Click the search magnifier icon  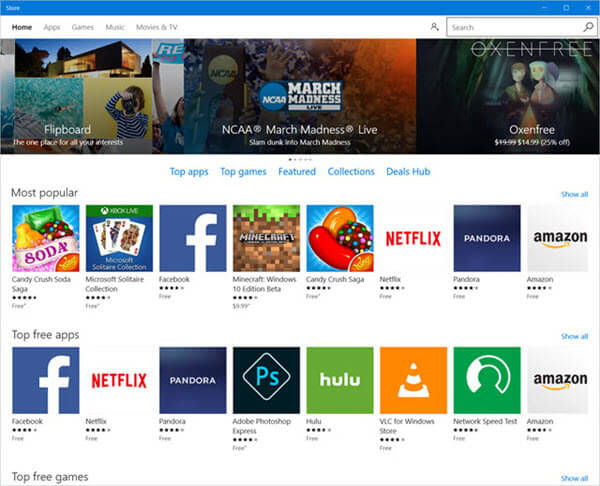click(x=588, y=27)
